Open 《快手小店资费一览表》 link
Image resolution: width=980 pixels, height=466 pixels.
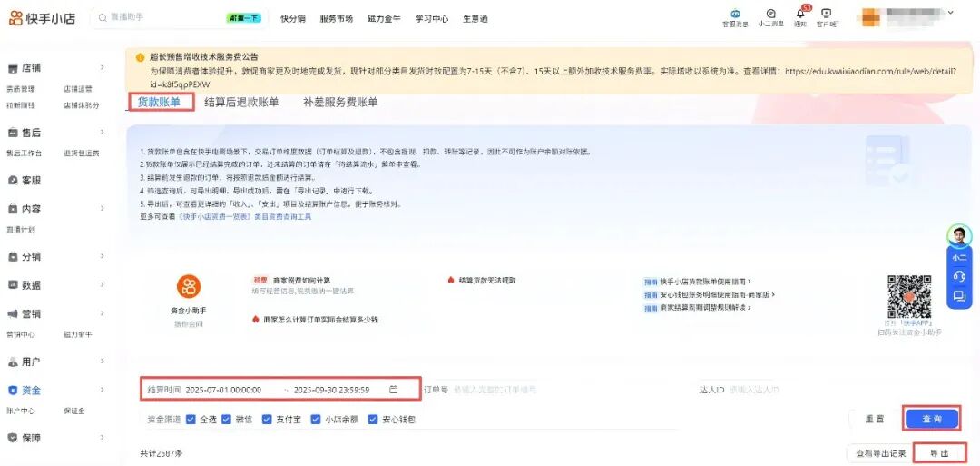click(214, 216)
